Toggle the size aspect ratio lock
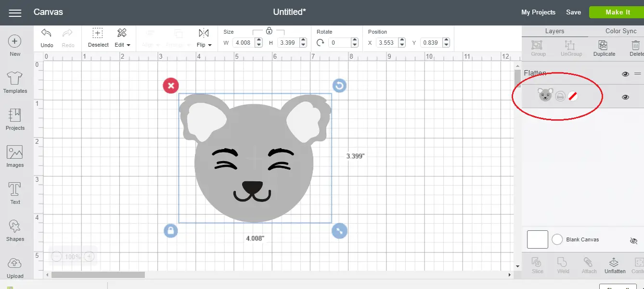 [269, 31]
